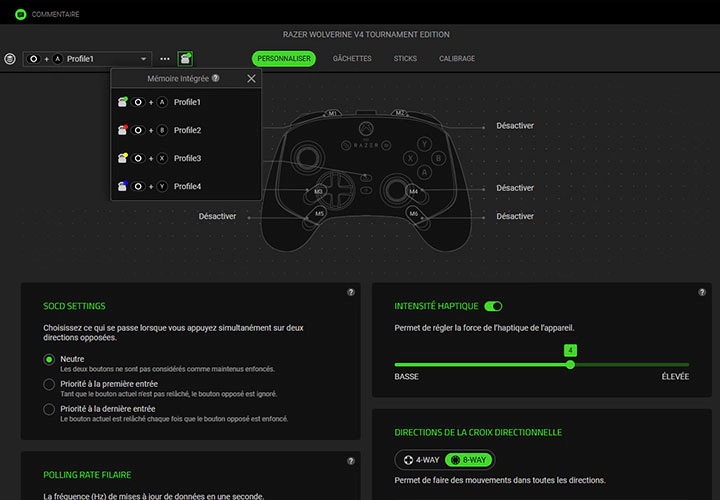The width and height of the screenshot is (720, 500).
Task: Click the Désactiver label for M5
Action: click(217, 216)
